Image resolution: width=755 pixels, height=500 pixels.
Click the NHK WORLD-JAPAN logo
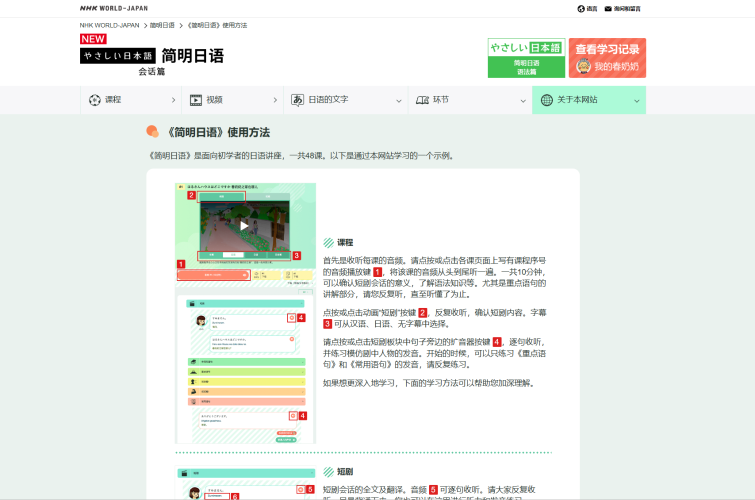point(114,8)
